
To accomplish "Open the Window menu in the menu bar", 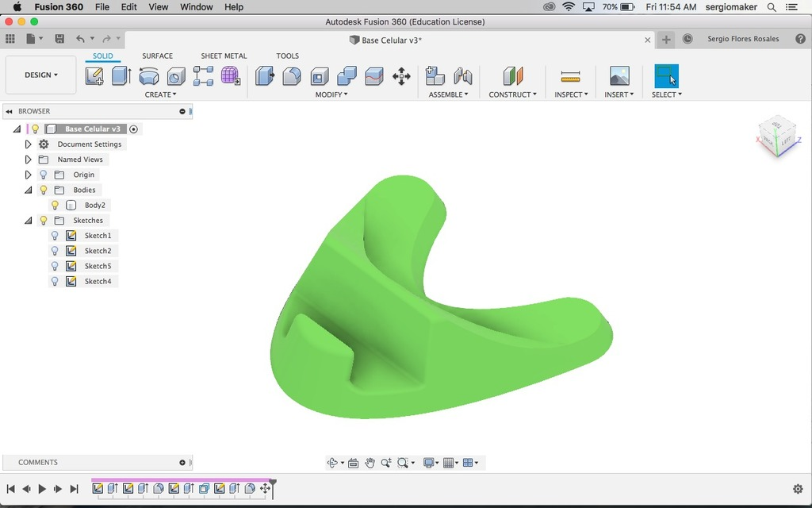I will click(x=196, y=7).
